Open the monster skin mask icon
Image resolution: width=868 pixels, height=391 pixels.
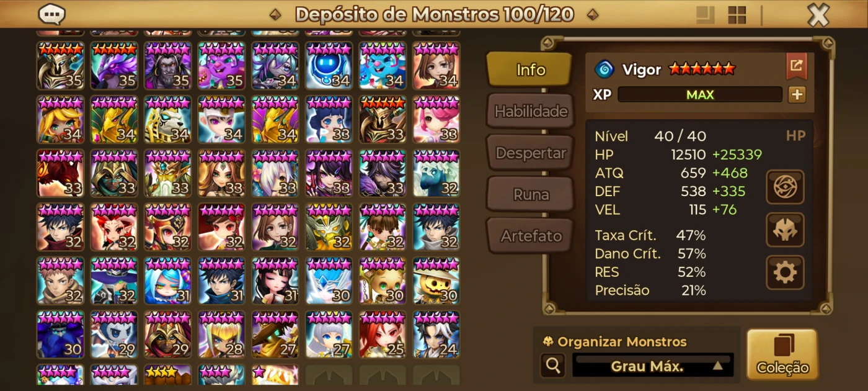pos(785,230)
